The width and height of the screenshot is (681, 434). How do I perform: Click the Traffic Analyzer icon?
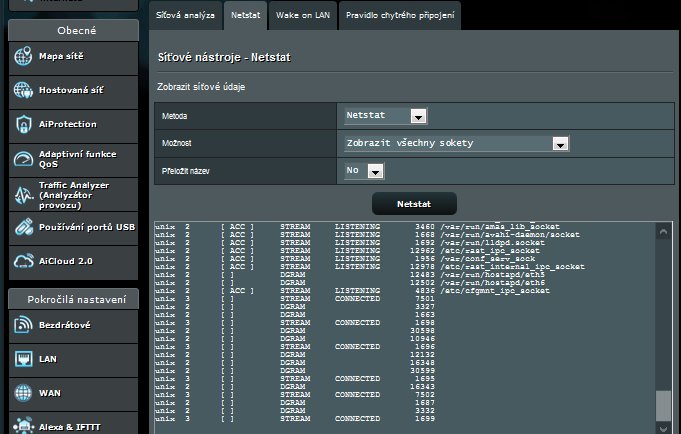click(23, 193)
